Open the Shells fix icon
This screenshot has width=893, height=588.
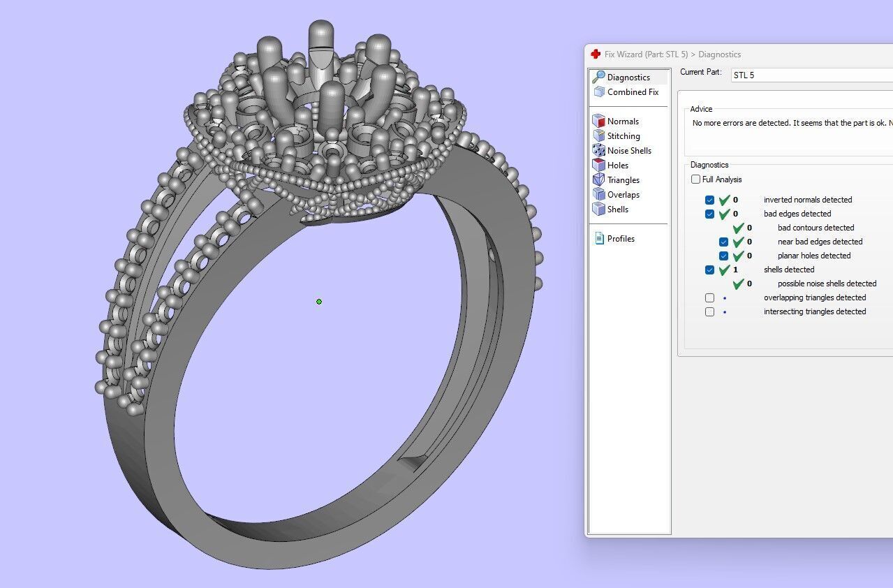point(598,209)
